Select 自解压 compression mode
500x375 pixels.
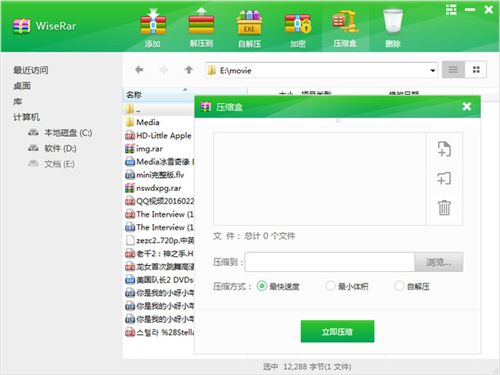pyautogui.click(x=412, y=286)
